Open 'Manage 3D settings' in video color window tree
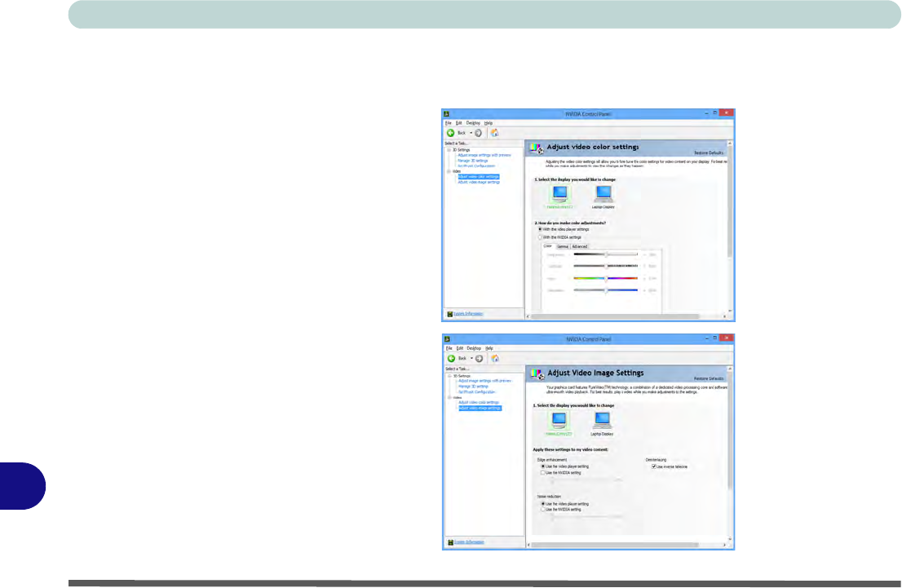The height and width of the screenshot is (588, 902). [x=473, y=161]
